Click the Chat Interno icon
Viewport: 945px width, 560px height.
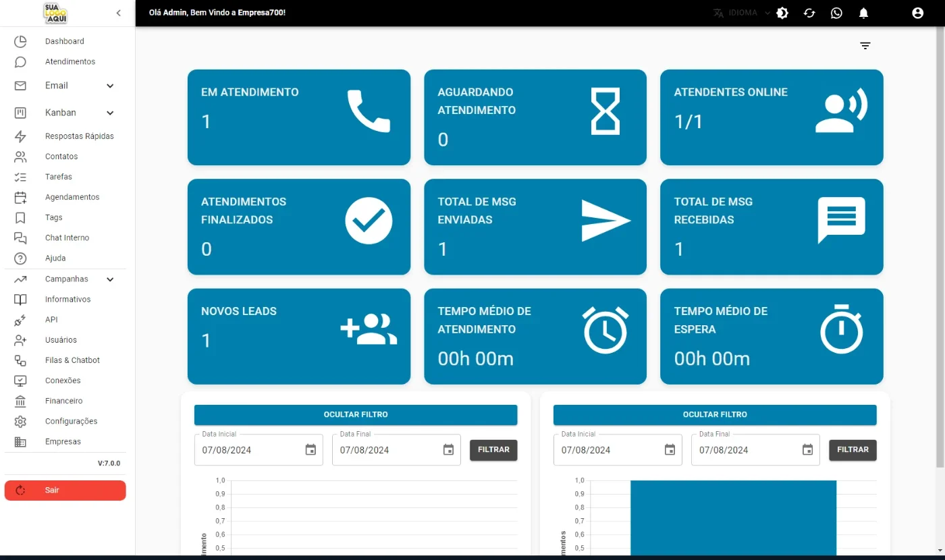(x=20, y=237)
